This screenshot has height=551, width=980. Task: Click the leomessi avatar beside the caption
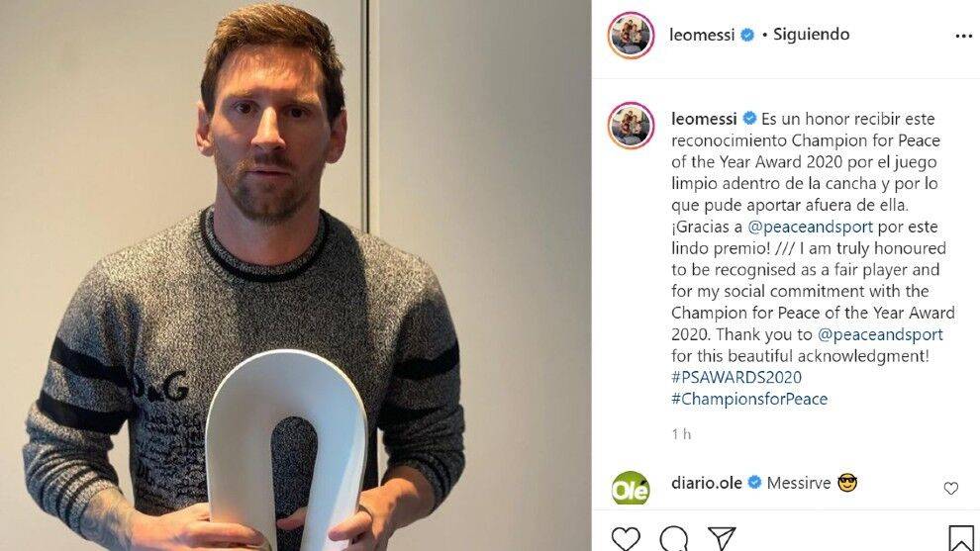click(631, 126)
